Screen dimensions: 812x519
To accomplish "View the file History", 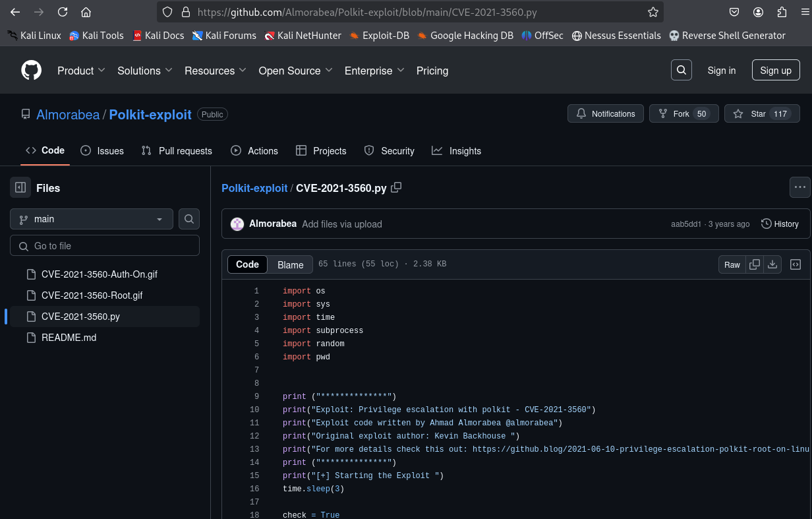I will coord(780,224).
